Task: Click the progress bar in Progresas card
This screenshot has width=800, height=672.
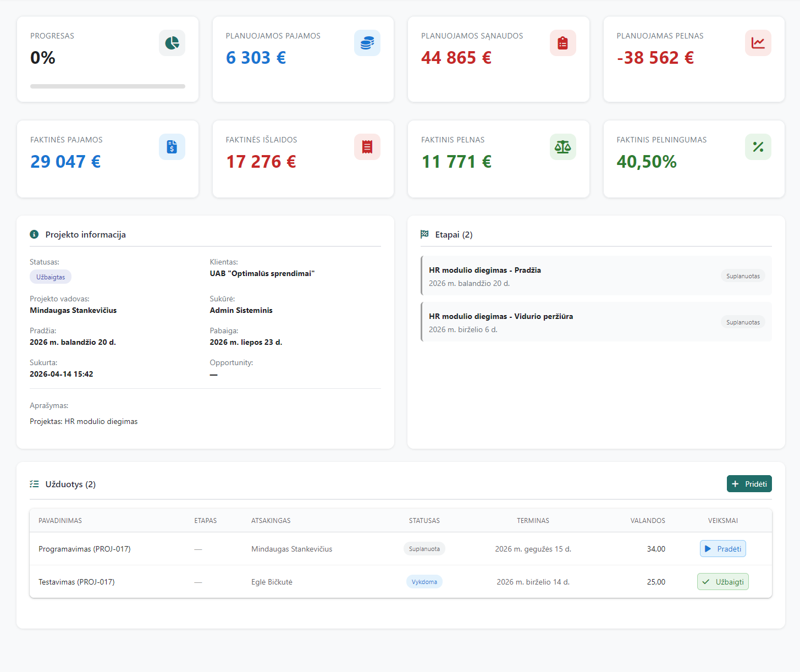Action: click(108, 86)
